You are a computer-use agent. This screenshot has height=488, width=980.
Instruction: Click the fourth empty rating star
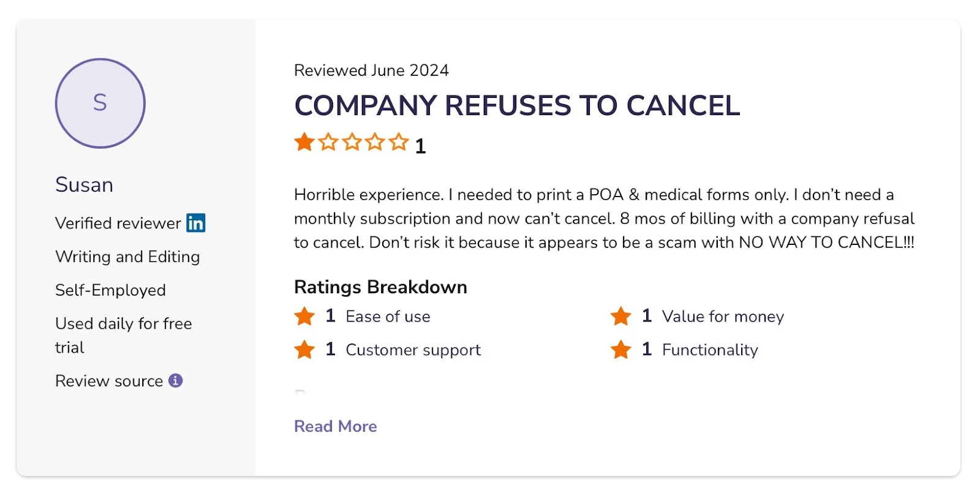[374, 142]
